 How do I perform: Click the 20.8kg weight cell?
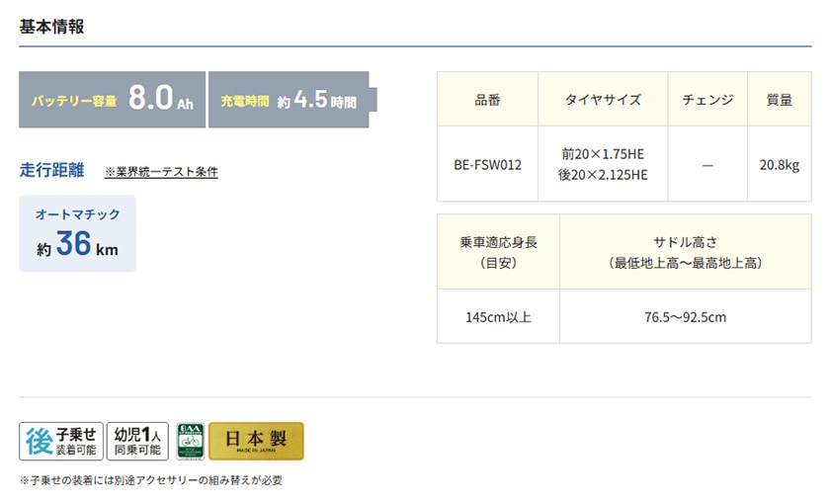point(779,164)
